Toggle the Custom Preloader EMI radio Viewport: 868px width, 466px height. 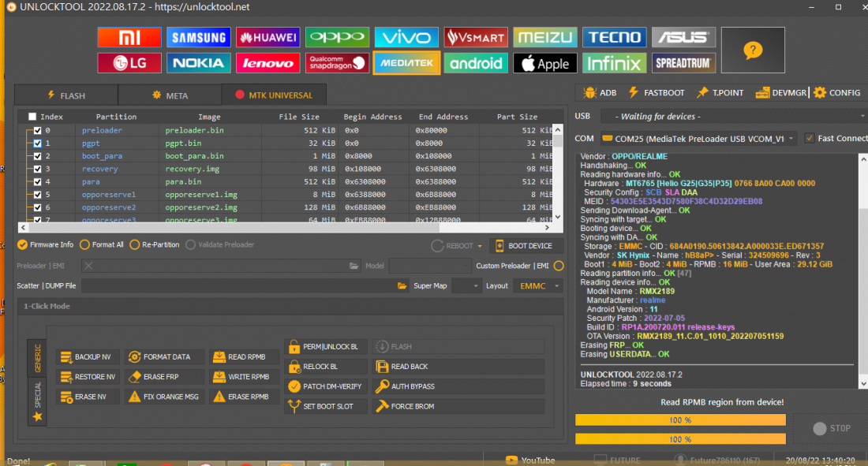(559, 267)
